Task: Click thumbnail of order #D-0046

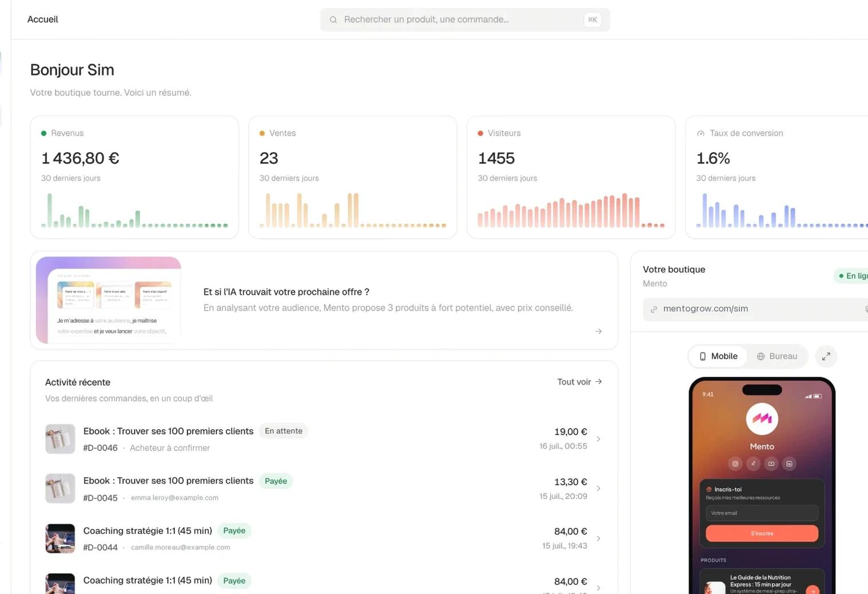Action: [60, 439]
